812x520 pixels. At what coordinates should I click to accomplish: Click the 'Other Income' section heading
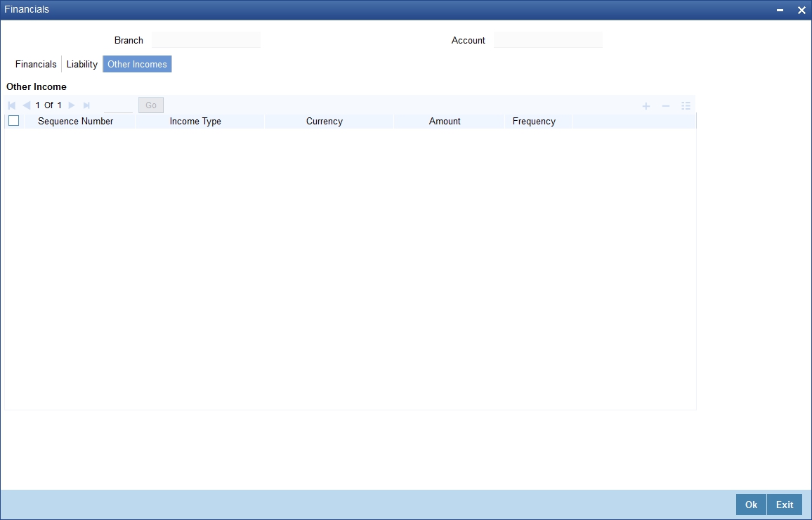point(37,86)
